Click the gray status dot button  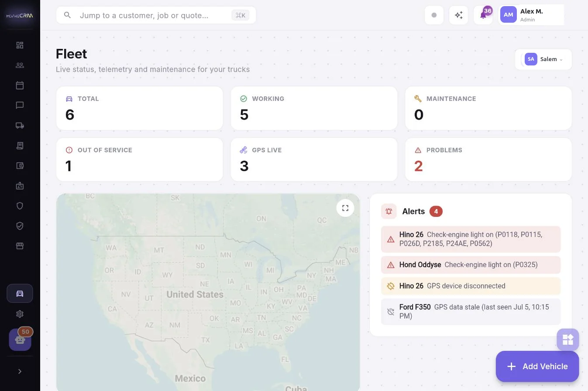(434, 15)
